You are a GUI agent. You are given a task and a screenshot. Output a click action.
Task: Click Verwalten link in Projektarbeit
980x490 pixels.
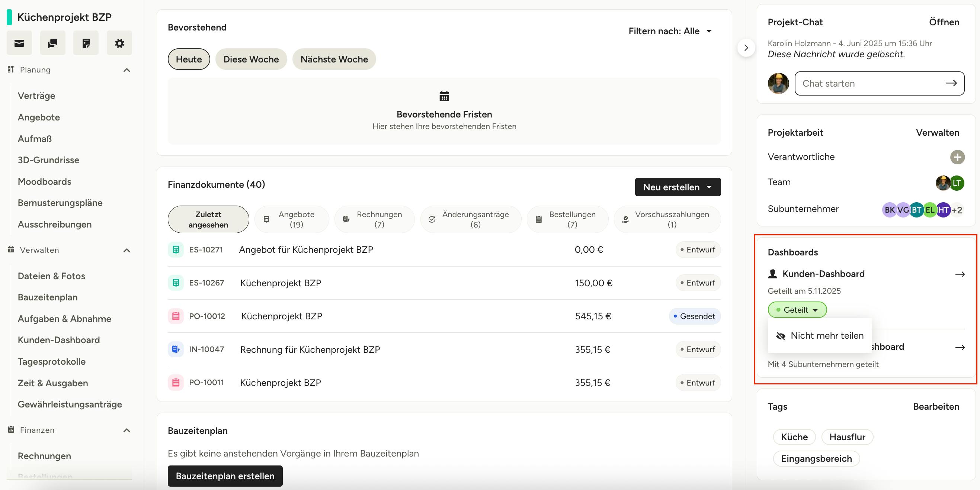(937, 133)
